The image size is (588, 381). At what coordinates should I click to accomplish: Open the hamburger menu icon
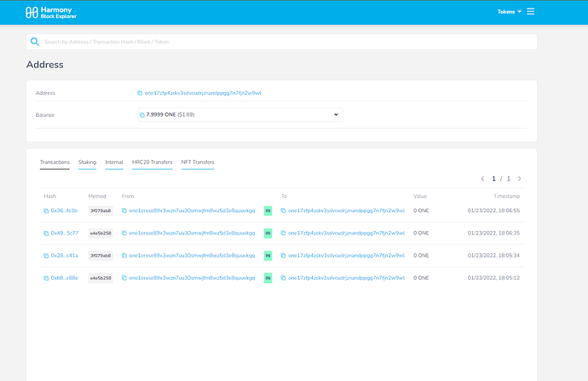[x=530, y=12]
